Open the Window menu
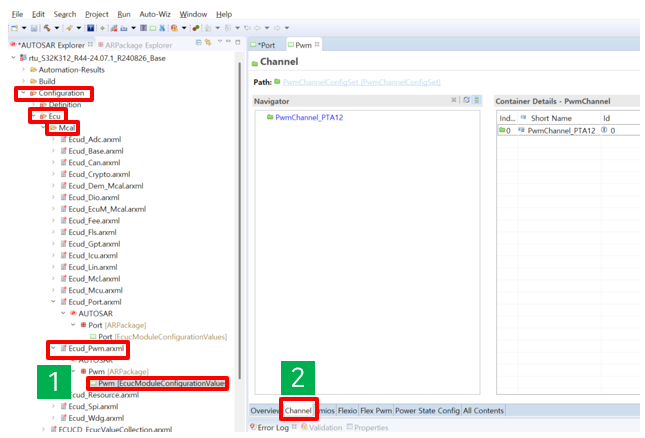This screenshot has width=645, height=438. tap(193, 14)
